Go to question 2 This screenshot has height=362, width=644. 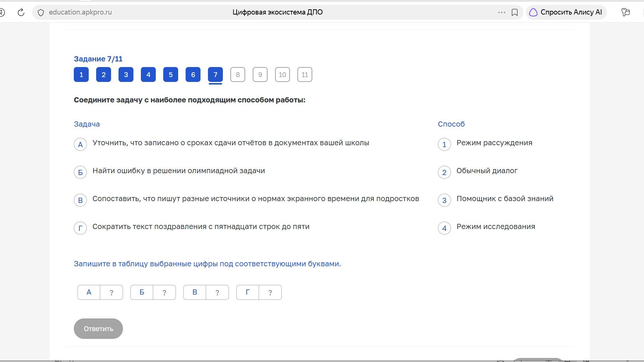(x=104, y=74)
